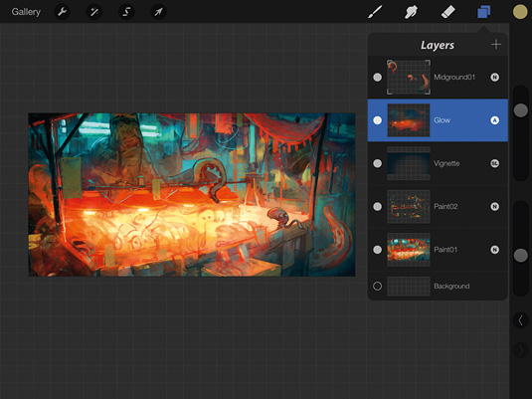
Task: Open blend mode for Paint01 layer
Action: pyautogui.click(x=494, y=250)
